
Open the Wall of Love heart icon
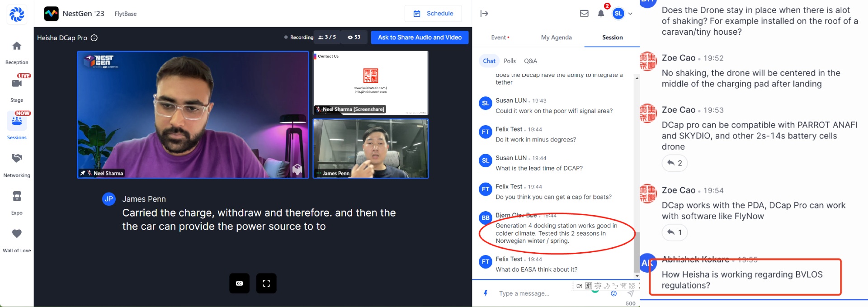pyautogui.click(x=17, y=234)
